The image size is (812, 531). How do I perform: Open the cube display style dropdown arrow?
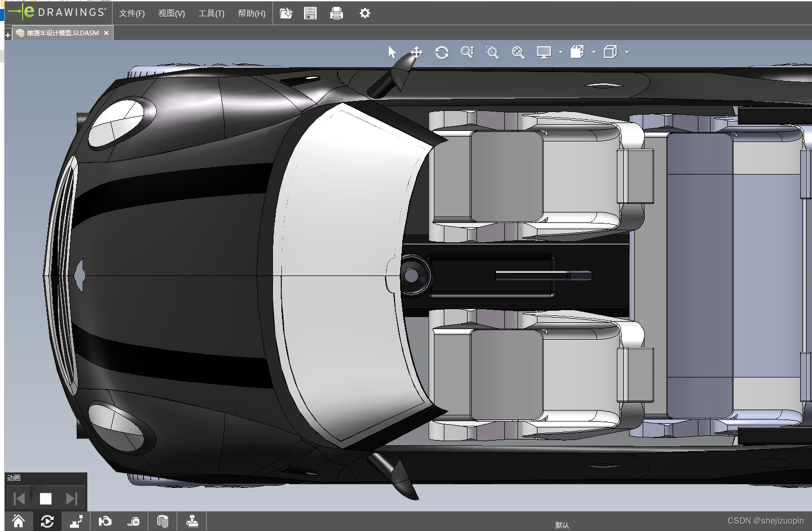(627, 52)
